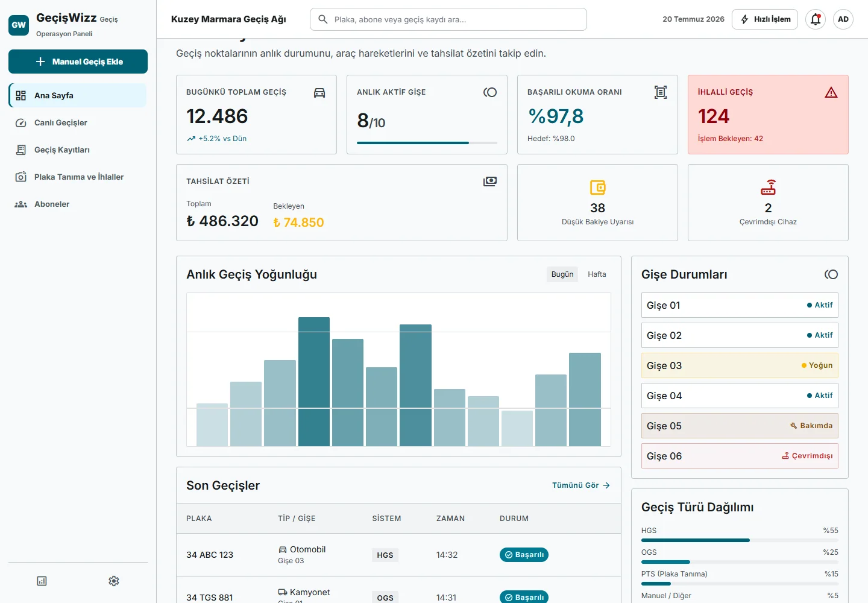Click the scan icon on Başarılı Okuma Oranı
Viewport: 868px width, 603px height.
(x=661, y=92)
